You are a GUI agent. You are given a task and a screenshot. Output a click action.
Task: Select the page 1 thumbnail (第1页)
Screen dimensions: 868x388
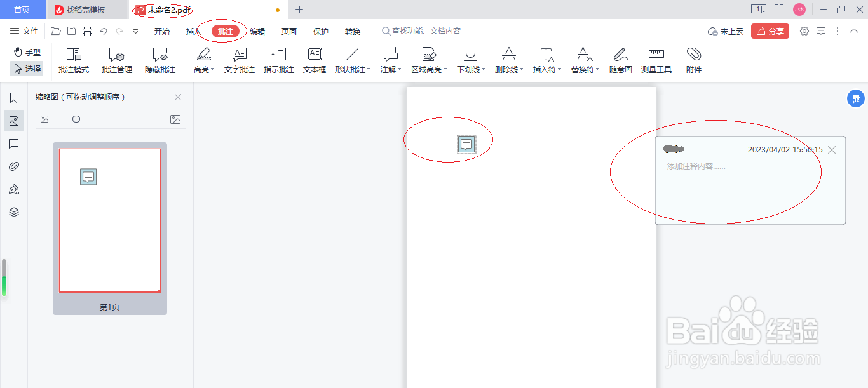coord(110,229)
